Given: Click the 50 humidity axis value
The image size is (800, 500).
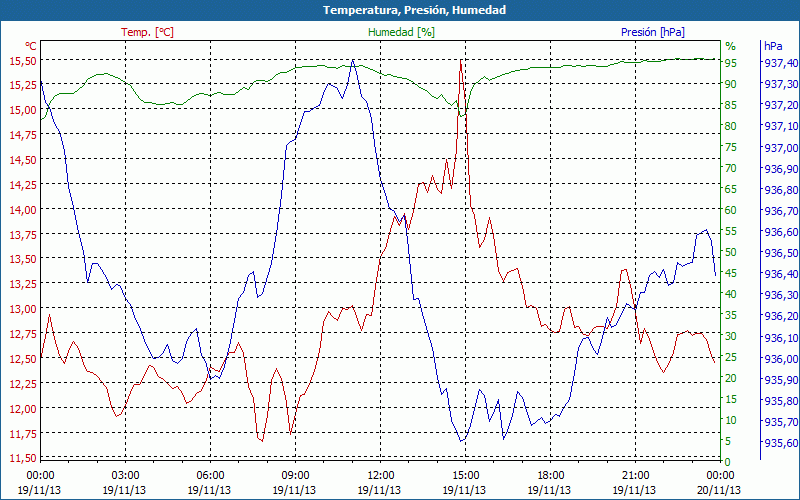Looking at the screenshot, I should 731,253.
